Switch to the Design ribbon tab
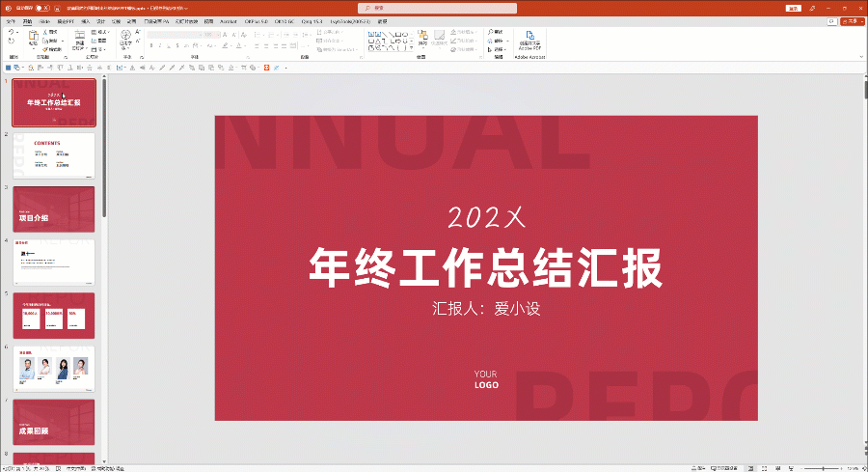The width and height of the screenshot is (868, 472). (100, 21)
